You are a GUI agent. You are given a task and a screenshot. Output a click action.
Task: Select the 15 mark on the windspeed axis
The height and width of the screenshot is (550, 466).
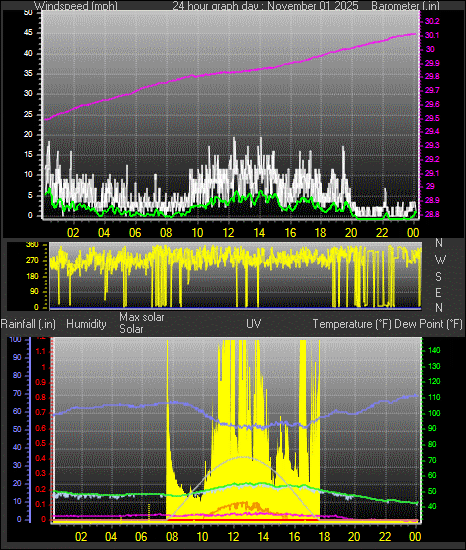(x=28, y=155)
